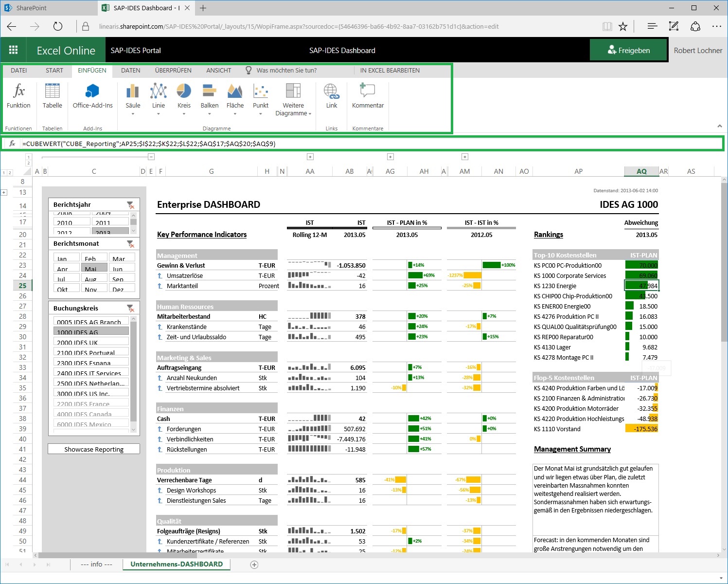This screenshot has height=584, width=728.
Task: Open Office-Add-Ins from the ribbon
Action: click(x=92, y=96)
